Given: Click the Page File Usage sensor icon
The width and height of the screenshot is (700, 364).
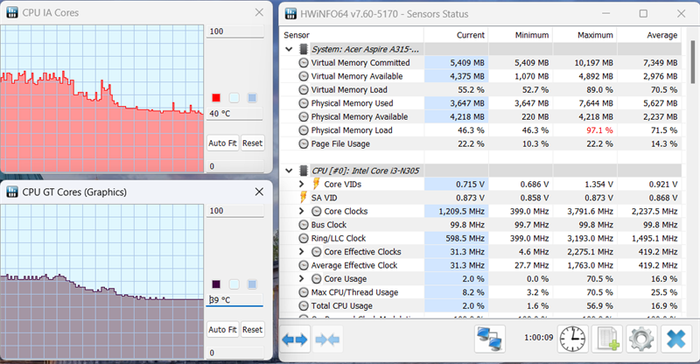Looking at the screenshot, I should click(x=304, y=144).
